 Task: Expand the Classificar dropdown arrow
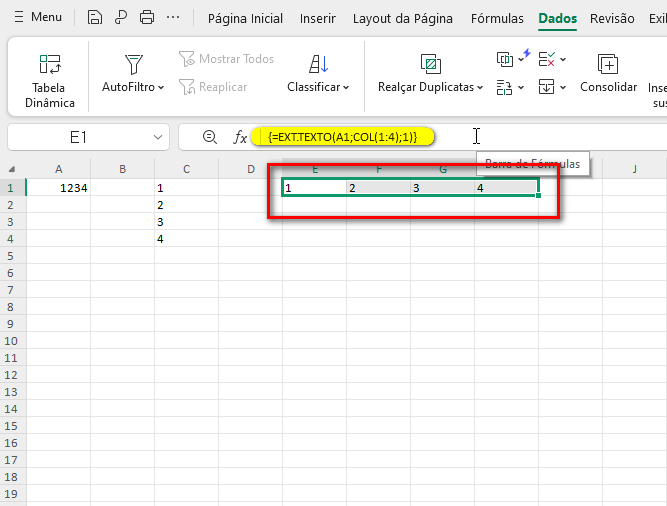point(346,88)
